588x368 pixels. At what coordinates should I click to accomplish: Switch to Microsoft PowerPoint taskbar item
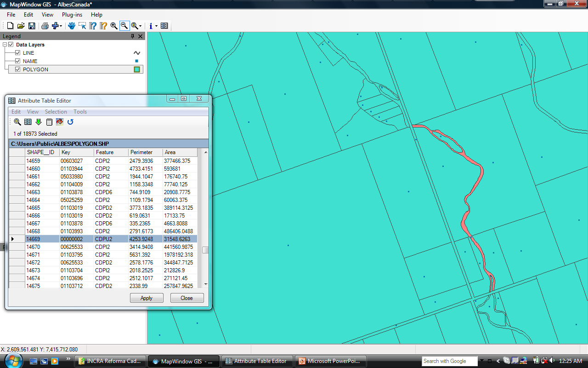(331, 361)
